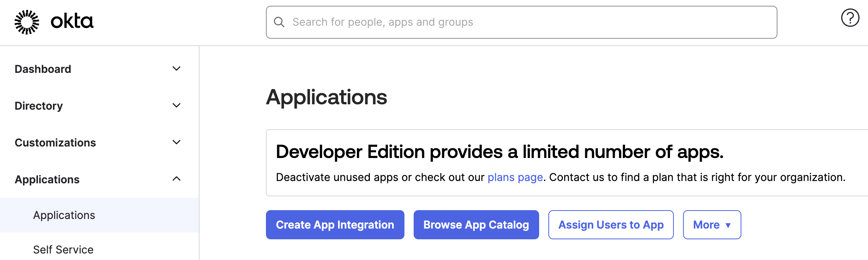868x260 pixels.
Task: Select Dashboard in the sidebar
Action: pos(43,69)
